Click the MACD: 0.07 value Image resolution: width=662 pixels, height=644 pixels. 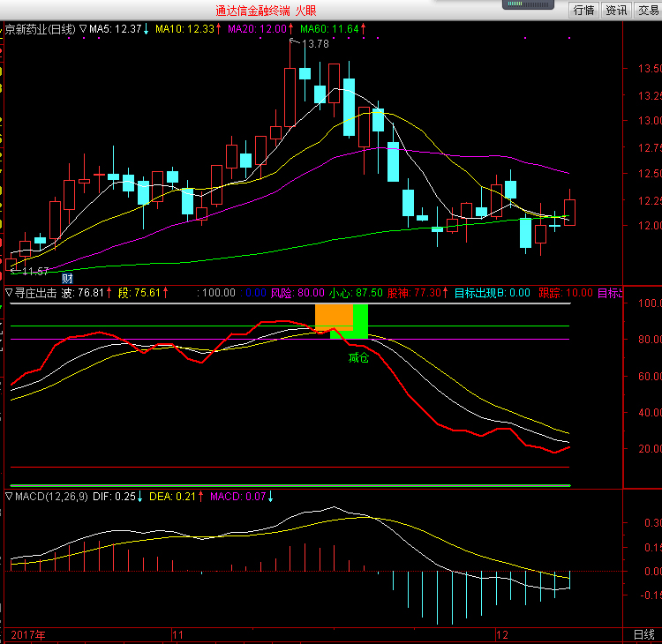point(238,497)
